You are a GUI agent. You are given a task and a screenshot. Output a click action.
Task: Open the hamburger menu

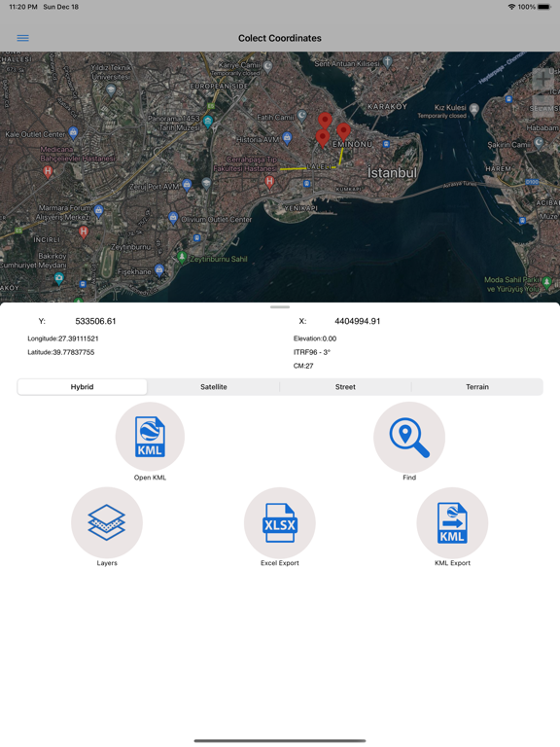pos(23,38)
